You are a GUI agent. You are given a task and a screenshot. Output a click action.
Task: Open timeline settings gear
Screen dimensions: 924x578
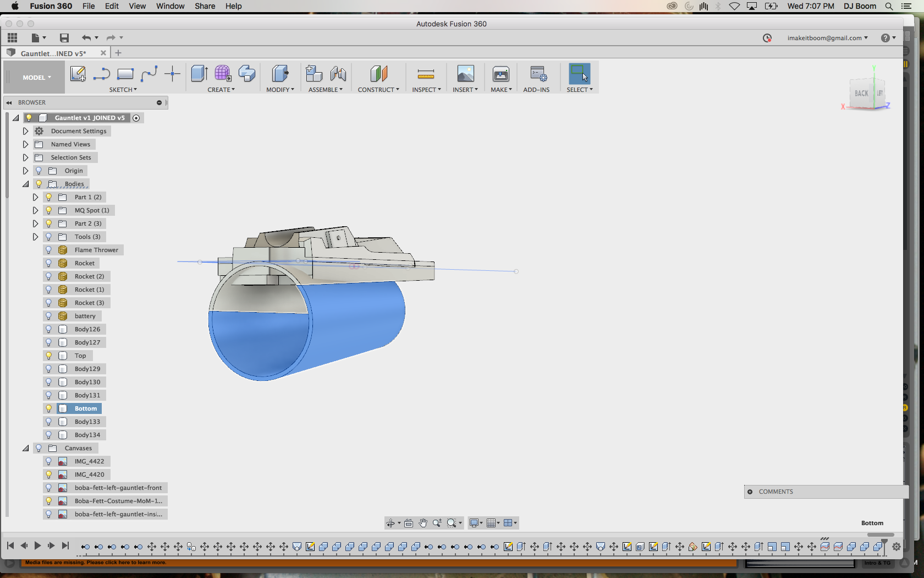pyautogui.click(x=897, y=547)
